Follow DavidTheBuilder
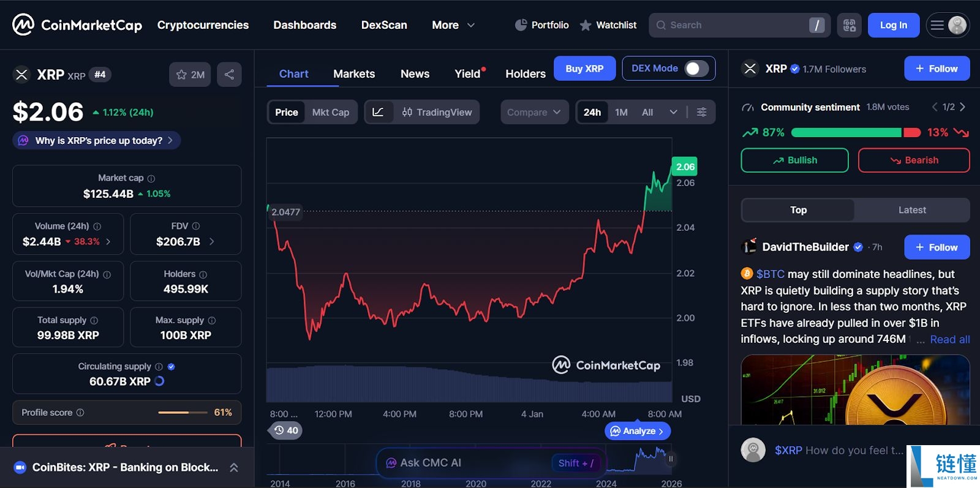Image resolution: width=980 pixels, height=488 pixels. (x=937, y=247)
